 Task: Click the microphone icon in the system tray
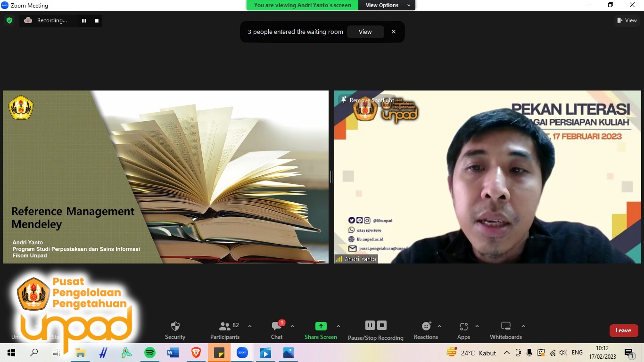pos(529,353)
